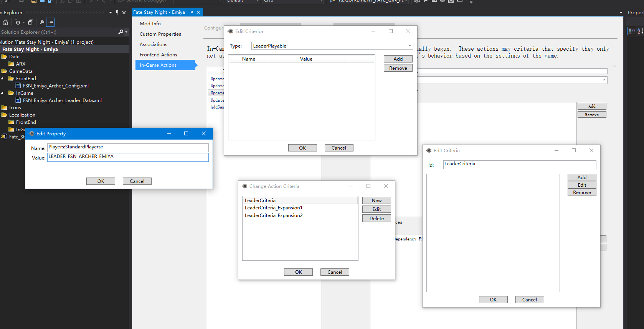This screenshot has height=329, width=644.
Task: Select the Data folder
Action: [x=14, y=57]
